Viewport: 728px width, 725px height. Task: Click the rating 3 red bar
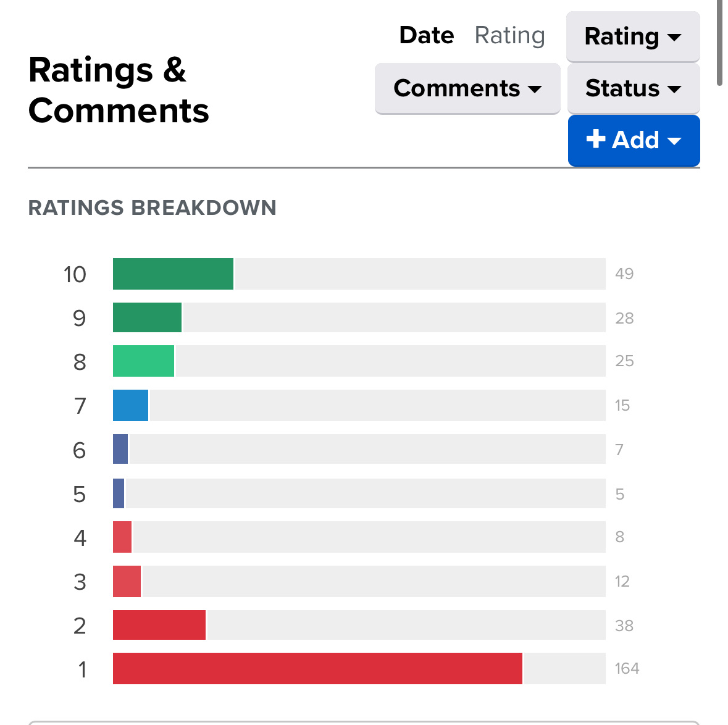click(x=127, y=582)
